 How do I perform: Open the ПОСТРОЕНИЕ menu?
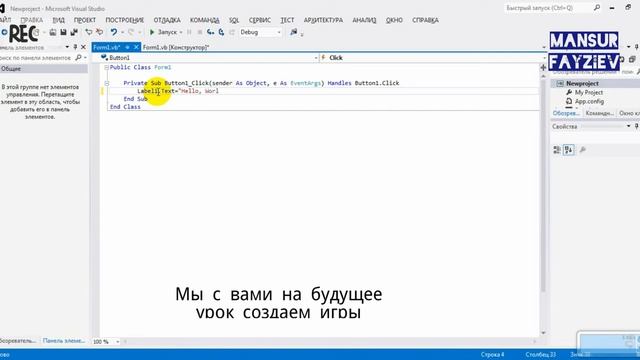click(x=124, y=20)
